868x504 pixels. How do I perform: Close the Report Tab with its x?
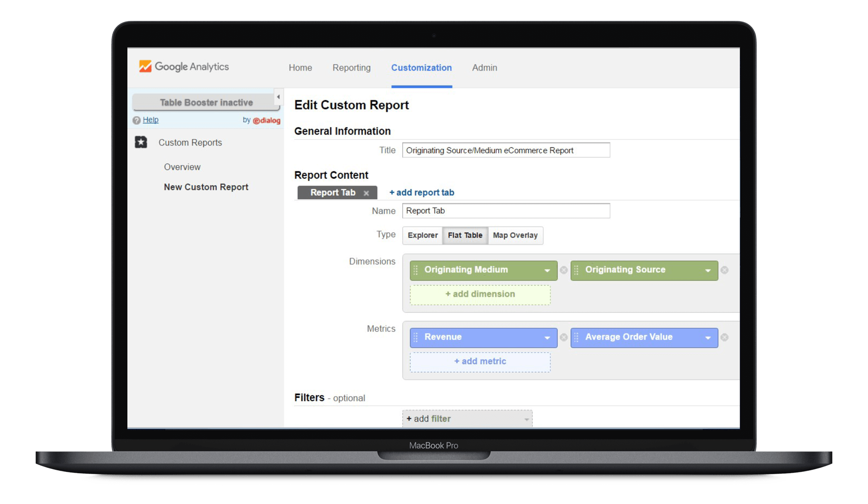click(366, 193)
